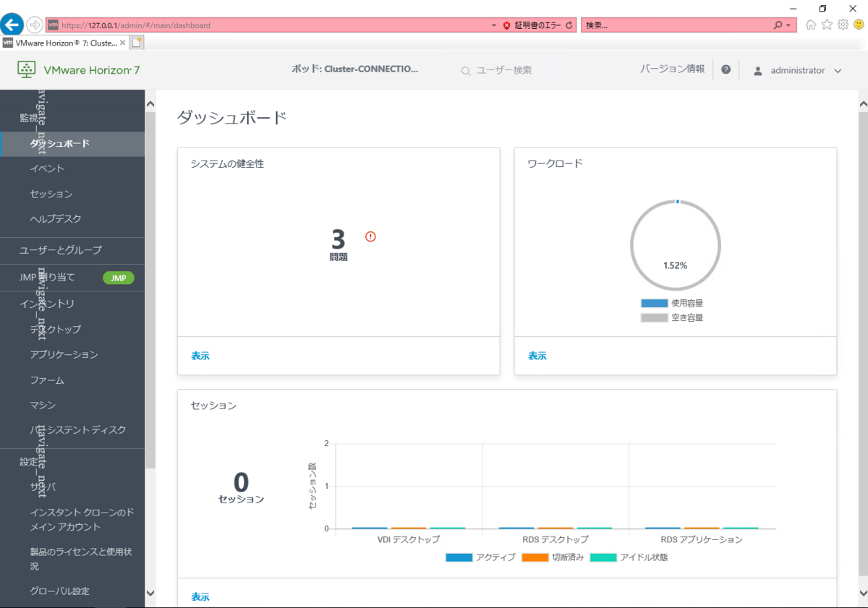Image resolution: width=868 pixels, height=608 pixels.
Task: Collapse the 設定 sidebar section
Action: pos(29,461)
